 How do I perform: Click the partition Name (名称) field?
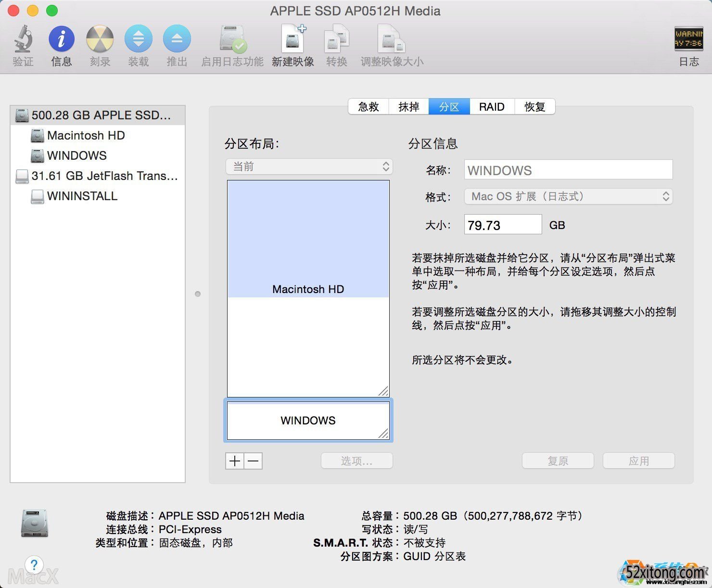pos(568,170)
